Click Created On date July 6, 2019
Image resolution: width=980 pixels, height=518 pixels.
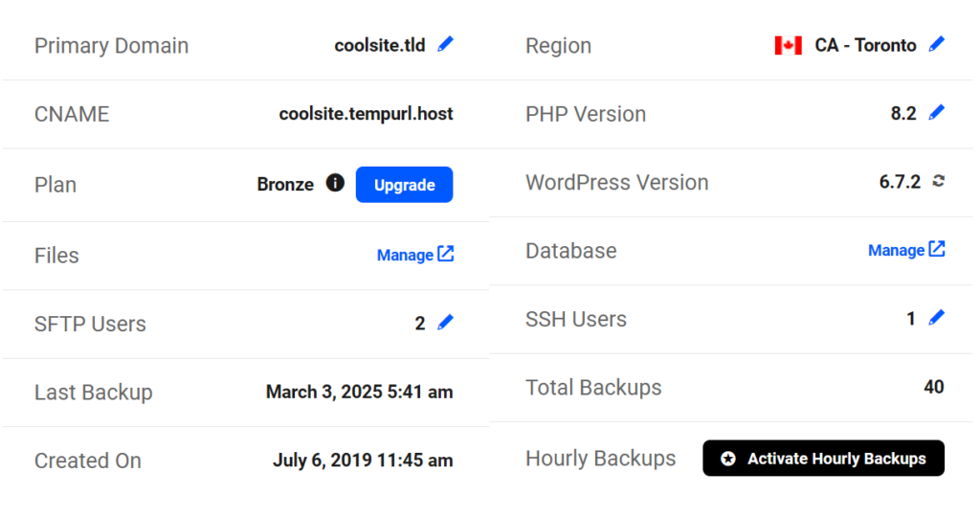[x=363, y=461]
